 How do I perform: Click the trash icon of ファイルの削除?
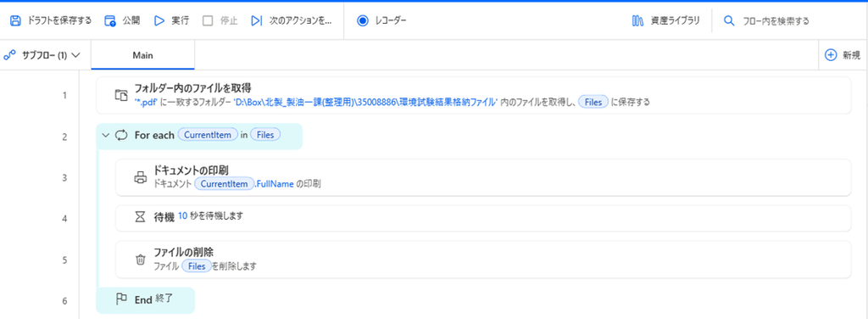coord(140,260)
